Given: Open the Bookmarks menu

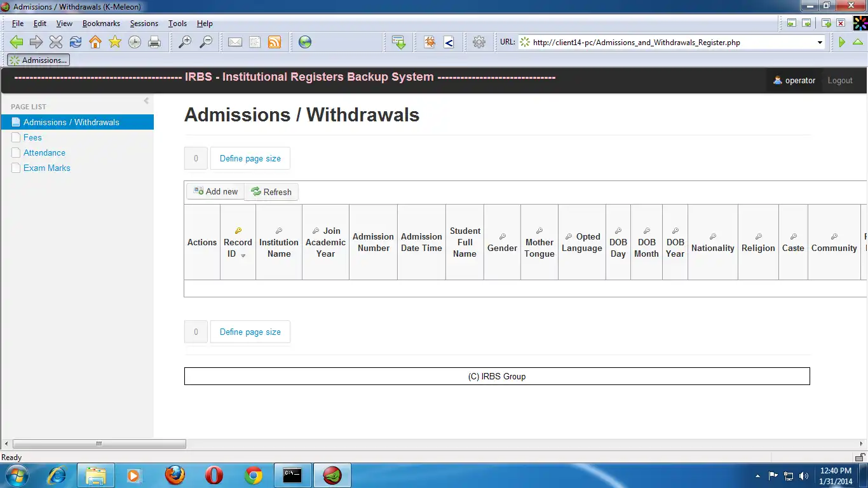Looking at the screenshot, I should pos(101,24).
